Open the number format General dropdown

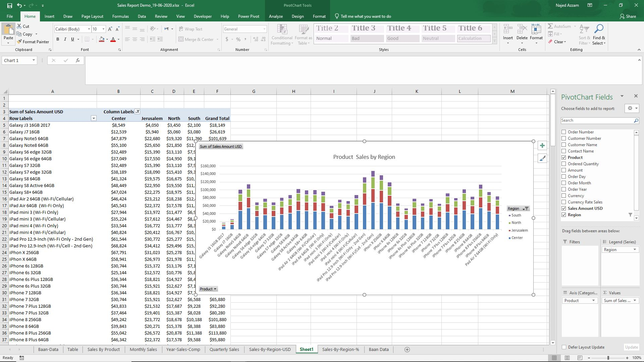click(x=264, y=29)
